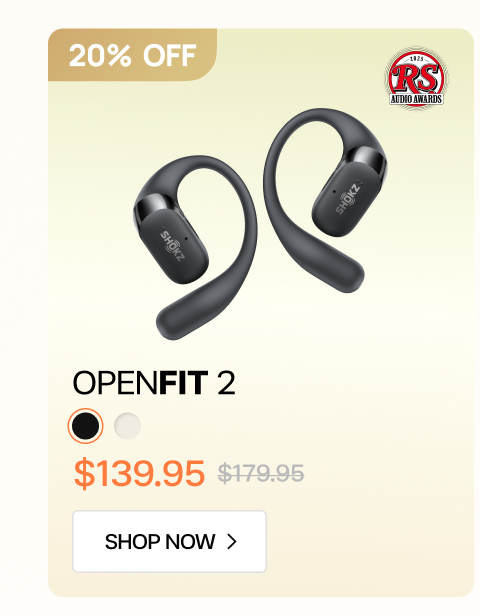
Task: Click the 20% OFF discount badge
Action: click(x=133, y=55)
